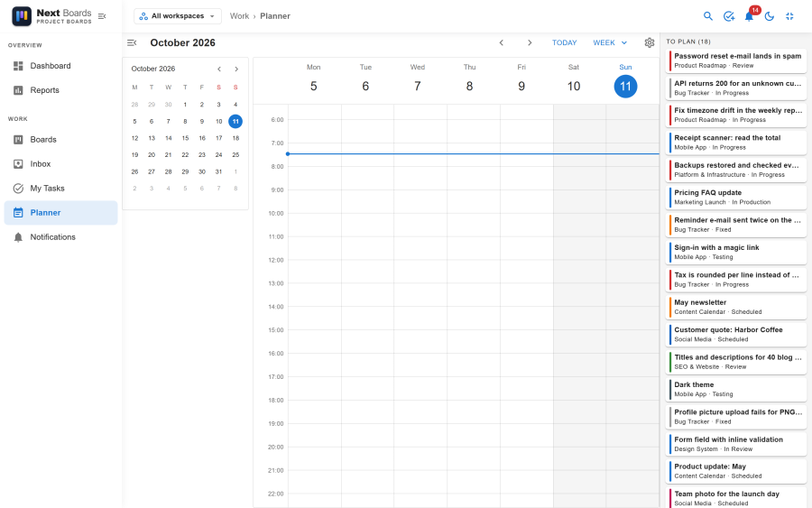The width and height of the screenshot is (812, 508).
Task: Open task Team photo for the launch day
Action: pos(736,498)
